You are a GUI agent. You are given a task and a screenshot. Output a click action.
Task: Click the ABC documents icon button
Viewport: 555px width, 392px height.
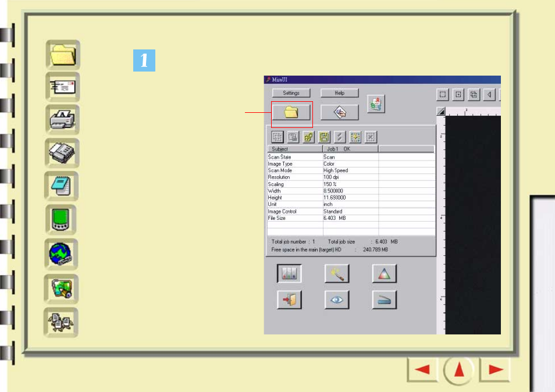(x=376, y=104)
